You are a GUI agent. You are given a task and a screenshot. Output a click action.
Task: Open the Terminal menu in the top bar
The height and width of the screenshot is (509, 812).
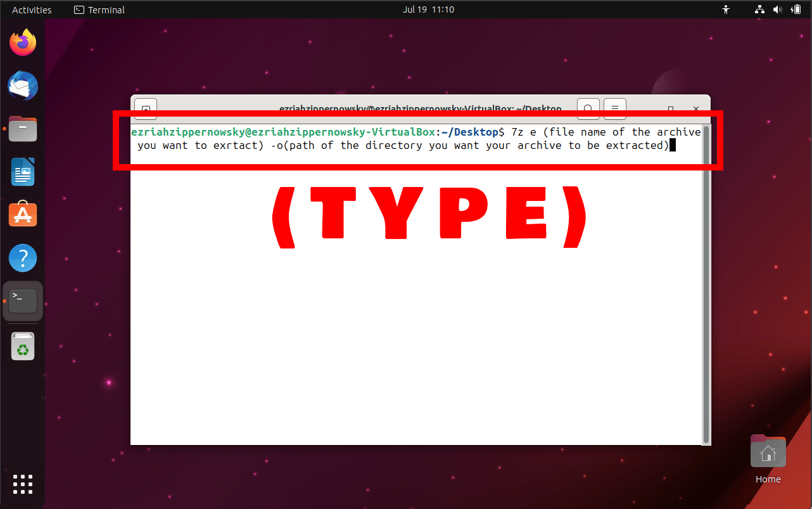(99, 10)
